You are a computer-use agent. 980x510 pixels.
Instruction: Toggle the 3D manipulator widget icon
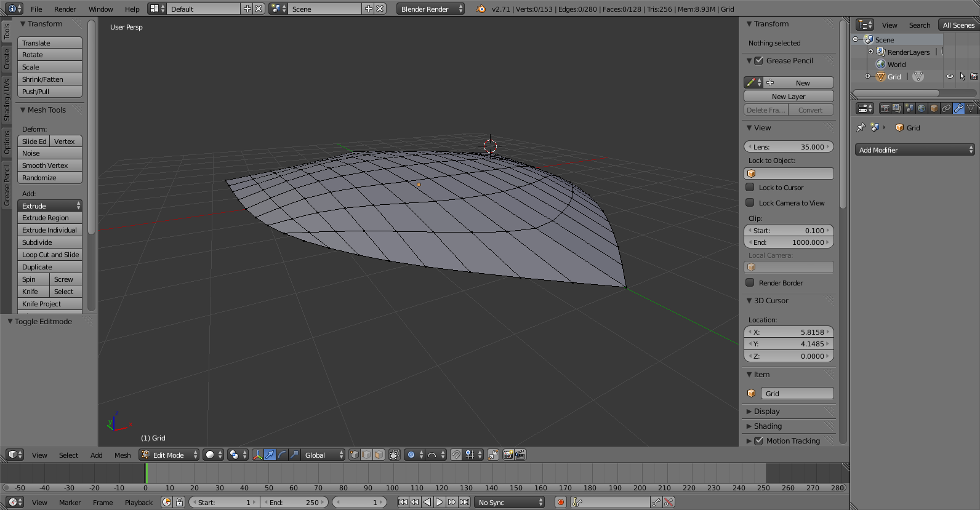[x=257, y=455]
